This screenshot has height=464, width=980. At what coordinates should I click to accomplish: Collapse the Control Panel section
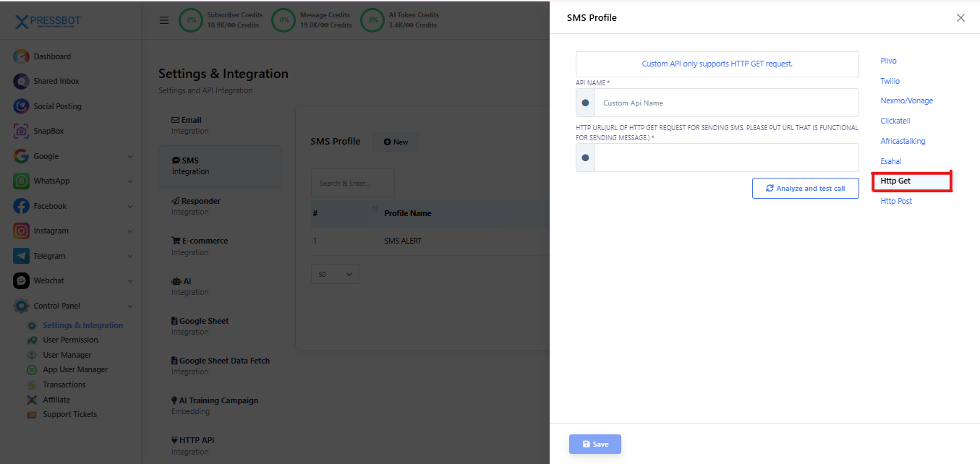click(x=130, y=306)
